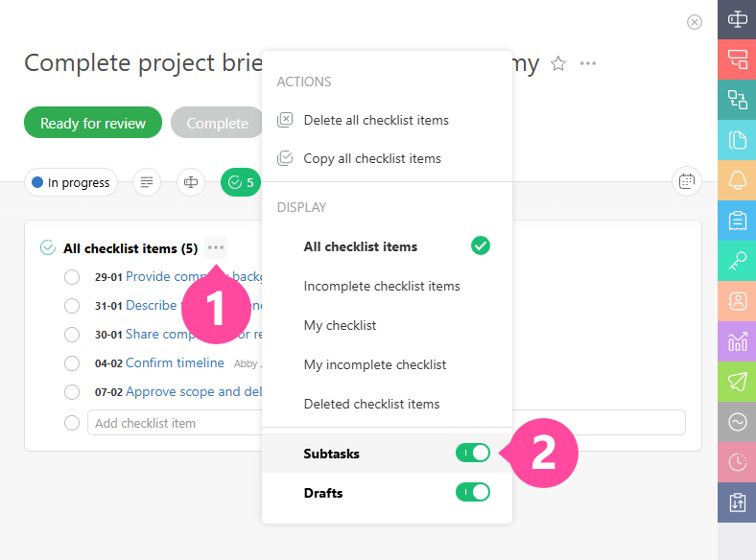
Task: Open the Confirm timeline checklist link
Action: pyautogui.click(x=175, y=363)
